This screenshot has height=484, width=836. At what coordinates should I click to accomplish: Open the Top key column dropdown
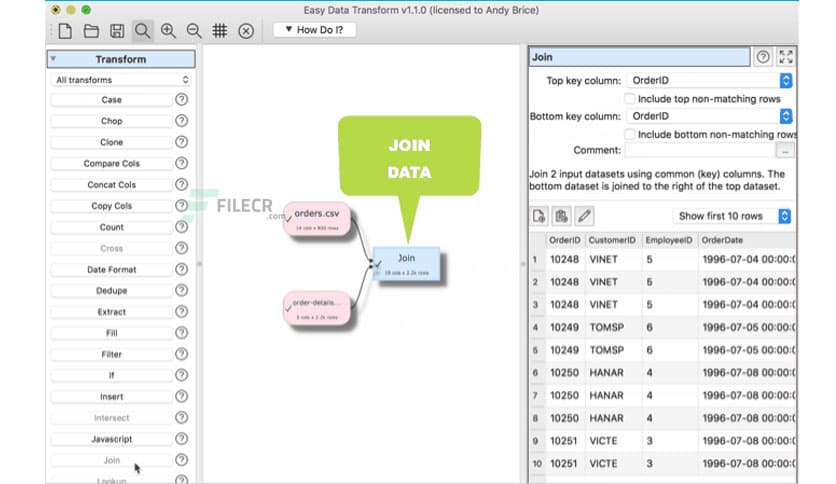point(709,80)
